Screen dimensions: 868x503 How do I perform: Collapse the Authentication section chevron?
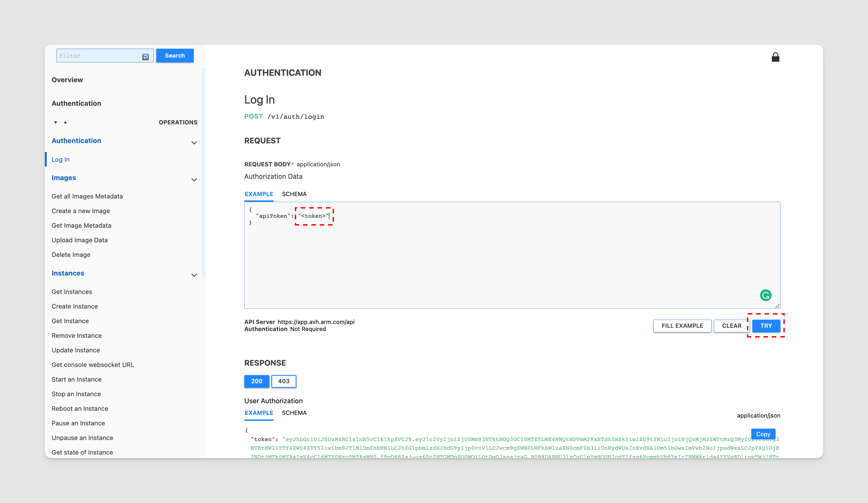(194, 143)
